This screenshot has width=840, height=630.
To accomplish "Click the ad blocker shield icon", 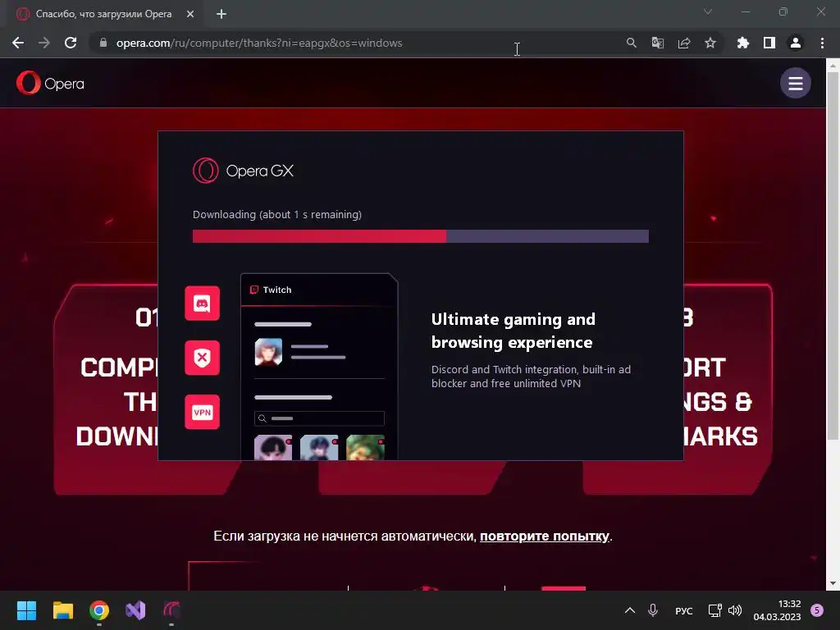I will pos(202,358).
